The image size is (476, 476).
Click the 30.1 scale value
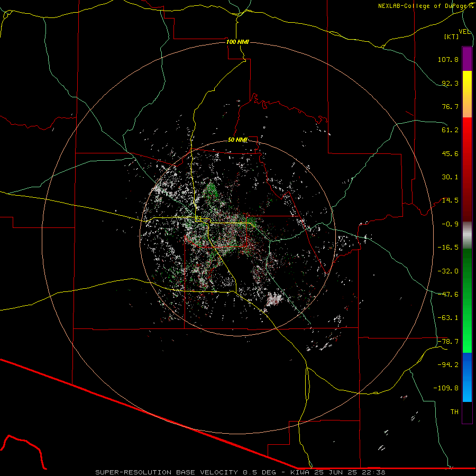450,177
